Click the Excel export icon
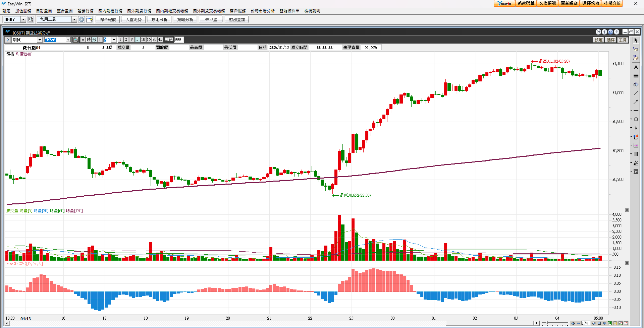The width and height of the screenshot is (644, 328). coord(610,323)
